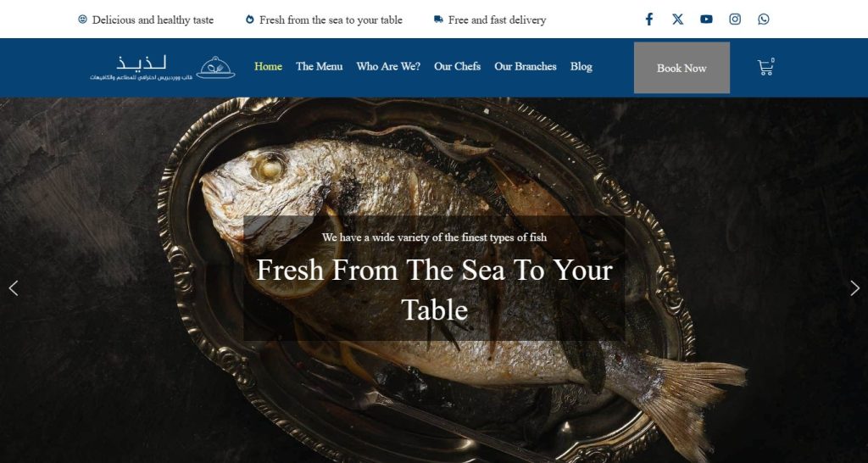
Task: Select Home in navigation menu
Action: click(x=268, y=66)
